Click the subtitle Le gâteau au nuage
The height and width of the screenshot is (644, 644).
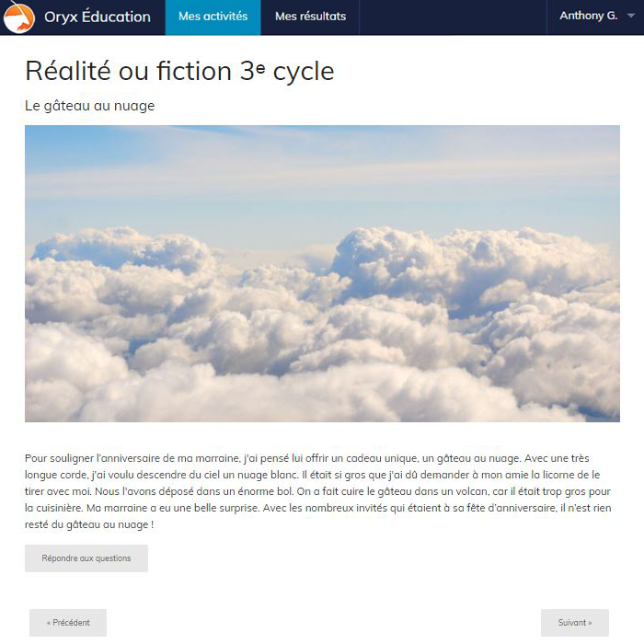click(x=89, y=106)
